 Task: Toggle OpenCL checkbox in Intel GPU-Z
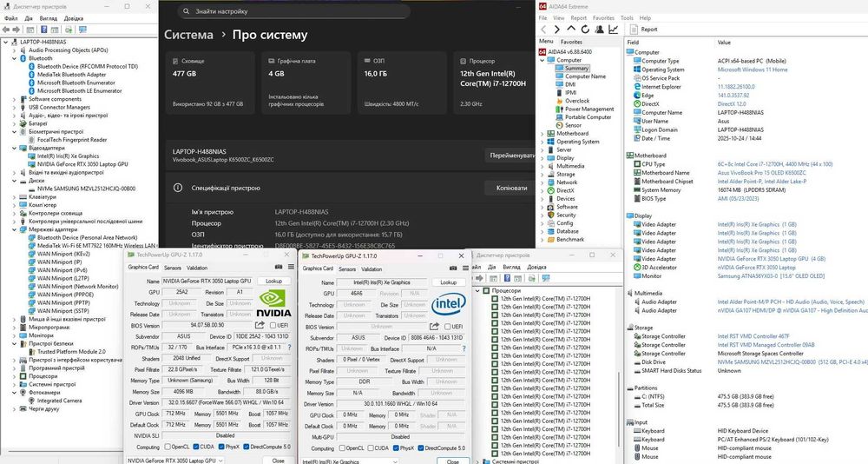pyautogui.click(x=342, y=447)
